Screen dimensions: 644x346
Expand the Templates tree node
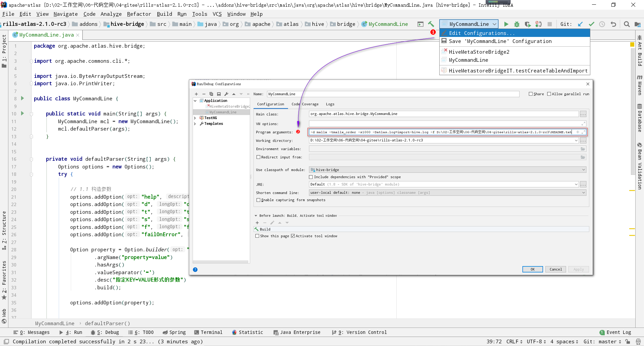point(195,124)
